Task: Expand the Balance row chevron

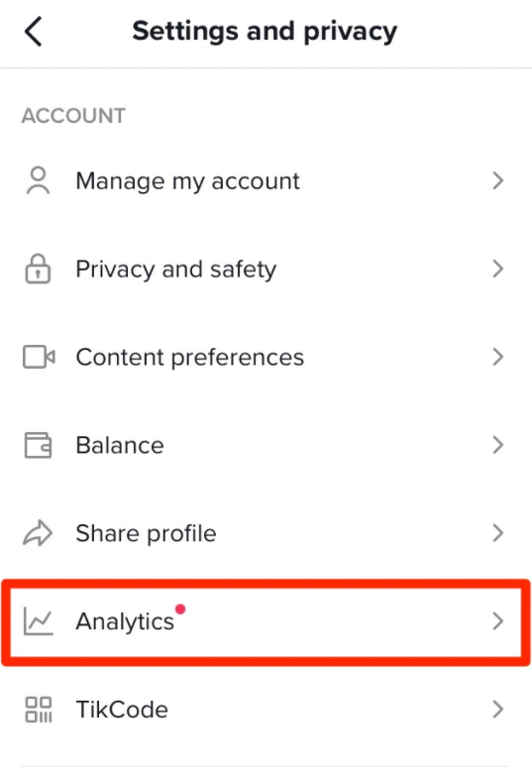Action: pos(498,445)
